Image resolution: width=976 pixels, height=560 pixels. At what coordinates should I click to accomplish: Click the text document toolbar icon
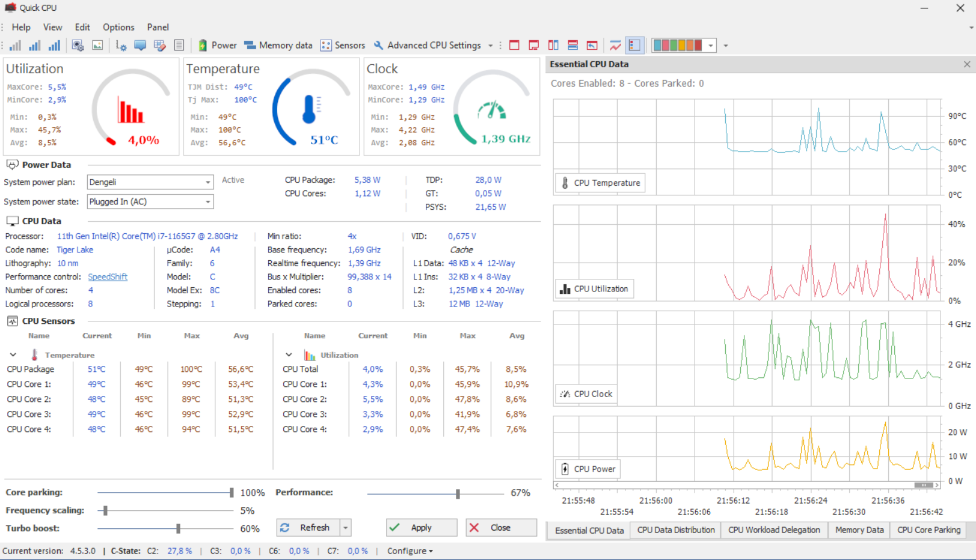click(179, 46)
